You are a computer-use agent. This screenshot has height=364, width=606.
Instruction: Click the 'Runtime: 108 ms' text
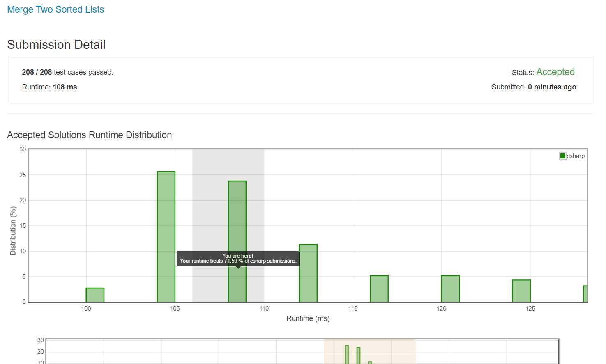coord(49,87)
